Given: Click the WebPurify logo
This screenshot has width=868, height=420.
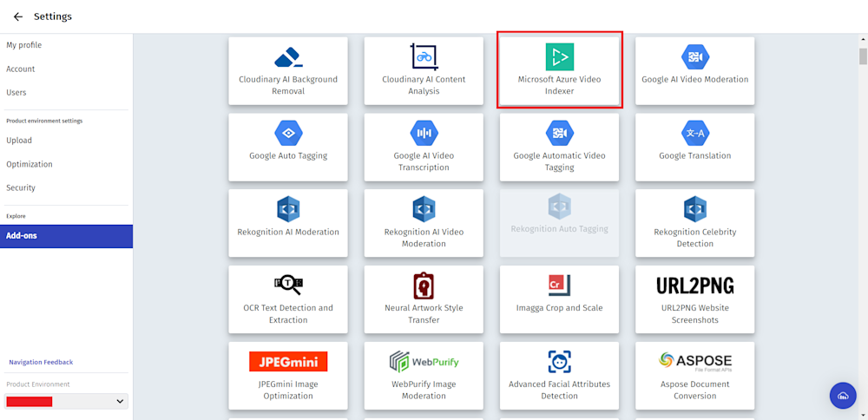Looking at the screenshot, I should tap(424, 362).
